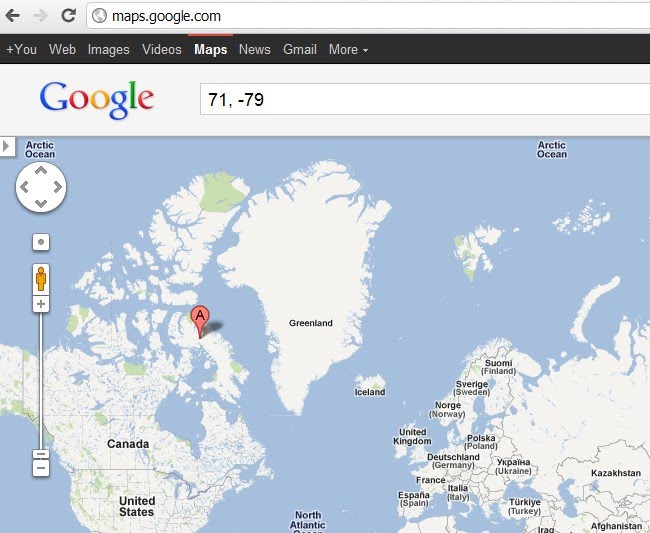Go back with the browser back arrow
Viewport: 650px width, 533px height.
click(13, 16)
